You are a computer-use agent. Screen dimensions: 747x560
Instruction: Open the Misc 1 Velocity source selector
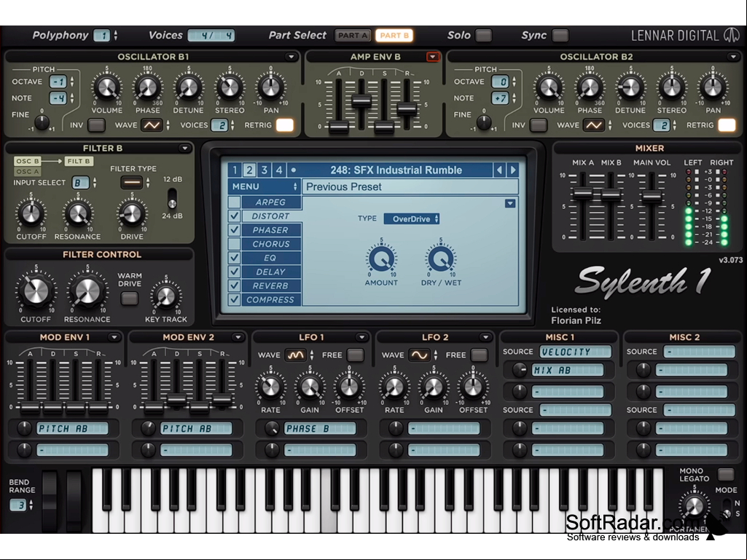(x=575, y=352)
